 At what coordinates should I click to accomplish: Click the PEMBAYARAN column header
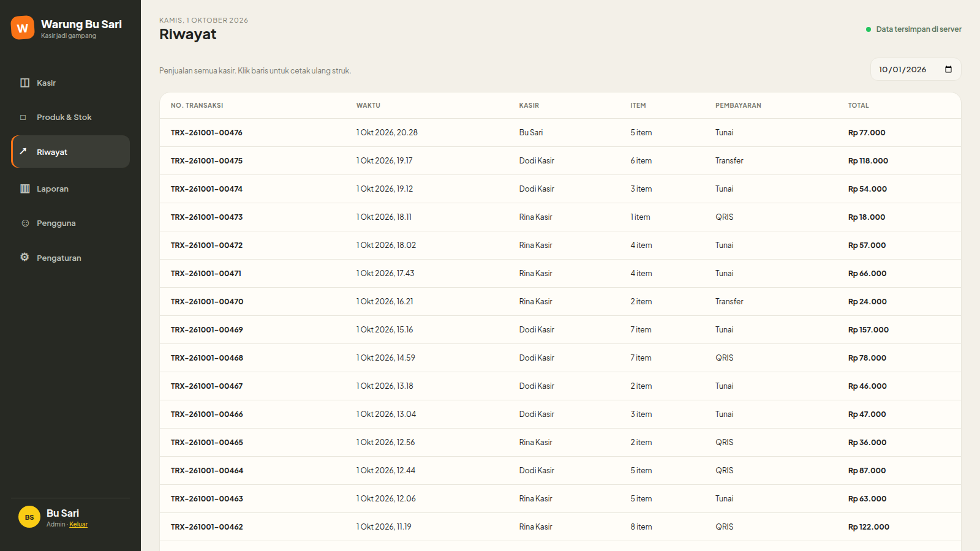point(738,105)
